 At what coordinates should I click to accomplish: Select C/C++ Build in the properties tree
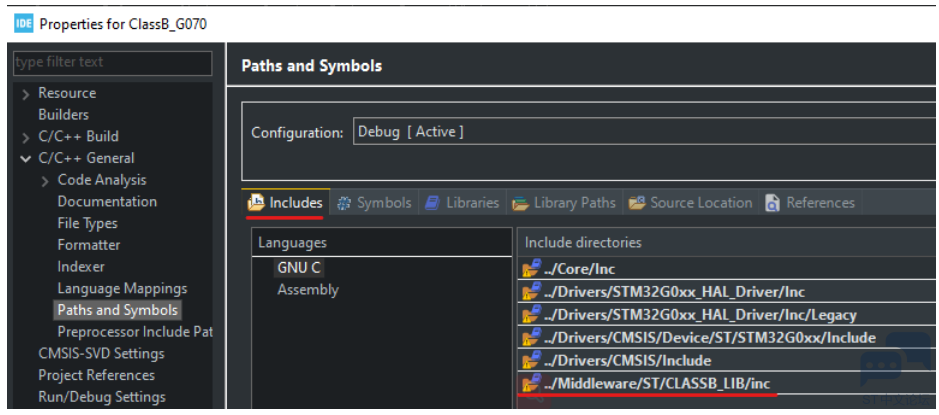pyautogui.click(x=78, y=137)
